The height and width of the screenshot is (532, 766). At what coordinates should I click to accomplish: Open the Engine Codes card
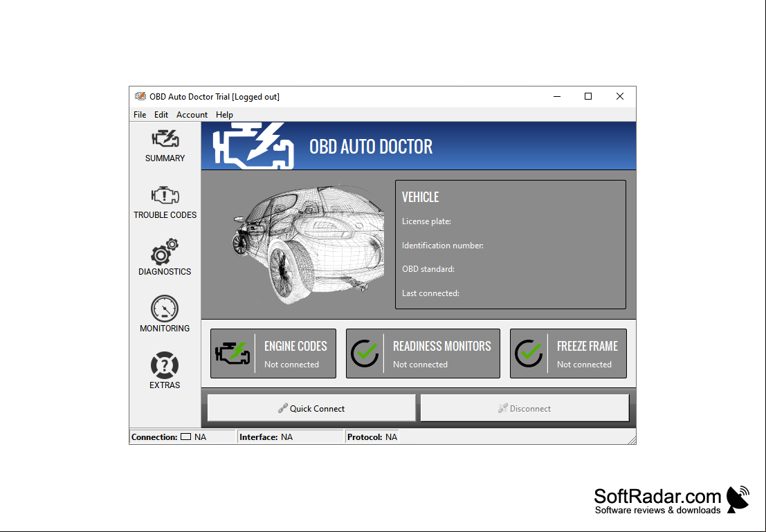pyautogui.click(x=273, y=354)
